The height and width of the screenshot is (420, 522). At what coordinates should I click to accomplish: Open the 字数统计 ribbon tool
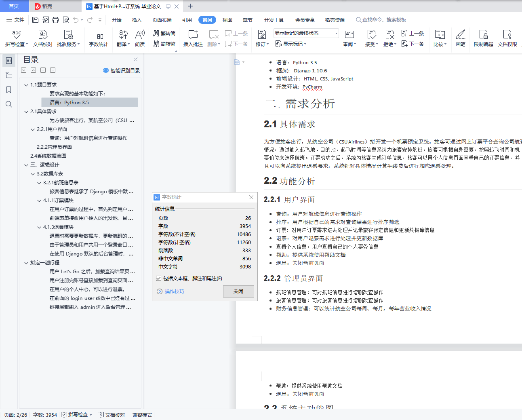[99, 38]
